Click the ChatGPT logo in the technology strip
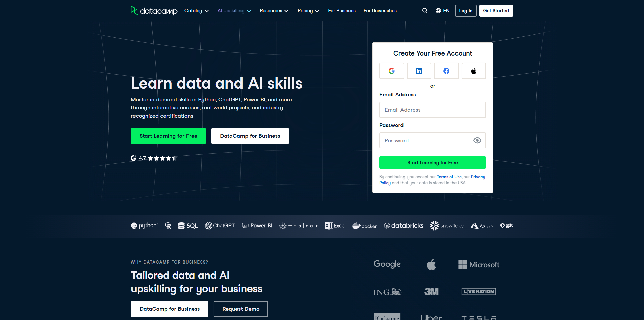The width and height of the screenshot is (644, 320). [220, 225]
